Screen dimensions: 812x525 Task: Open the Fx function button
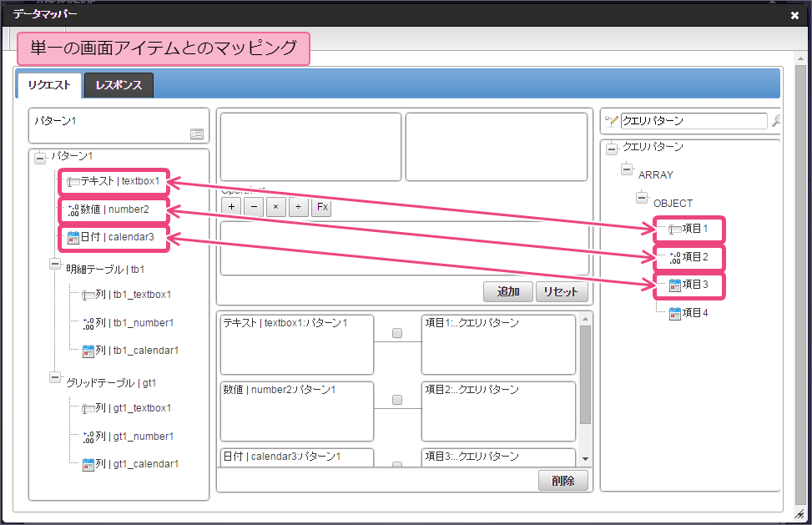pos(321,207)
